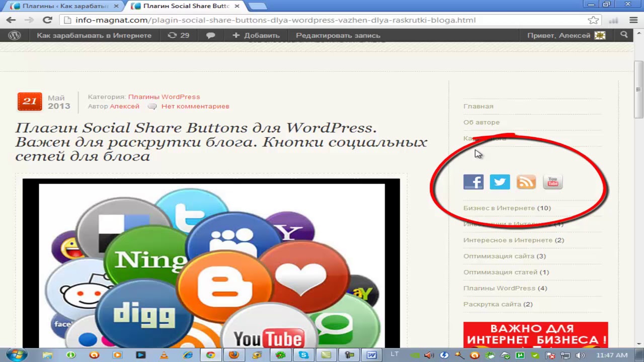The width and height of the screenshot is (644, 362).
Task: Click the LT language indicator in taskbar
Action: pyautogui.click(x=394, y=354)
